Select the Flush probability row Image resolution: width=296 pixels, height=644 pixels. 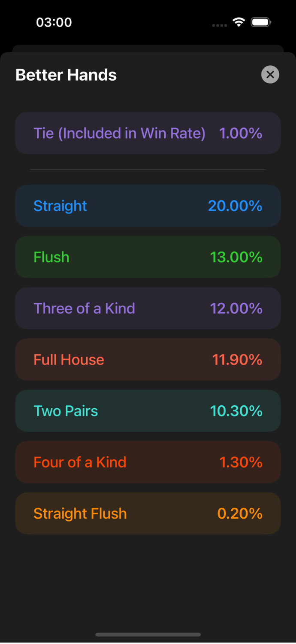(x=148, y=257)
